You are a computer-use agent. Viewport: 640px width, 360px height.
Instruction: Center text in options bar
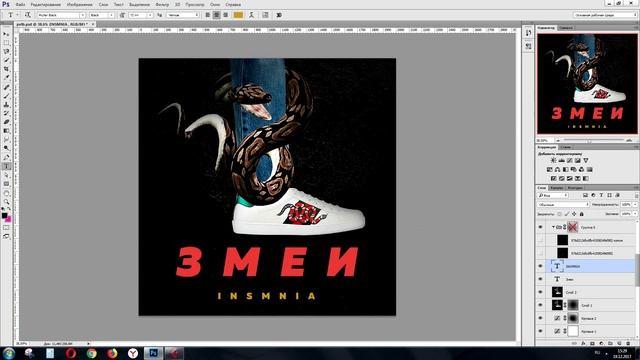pos(216,15)
